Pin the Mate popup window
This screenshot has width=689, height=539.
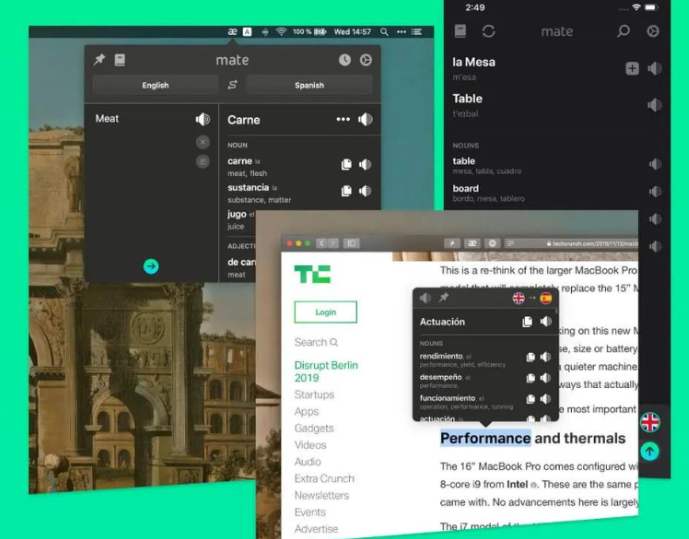pos(99,60)
